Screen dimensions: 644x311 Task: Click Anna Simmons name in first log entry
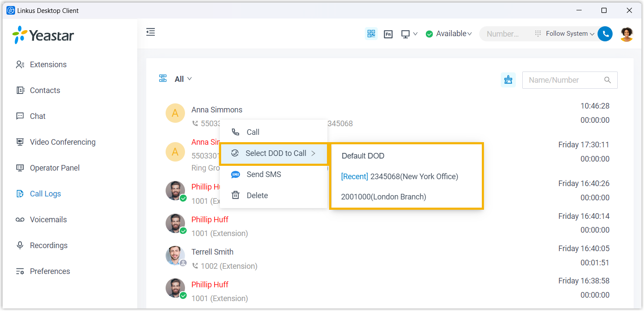tap(217, 110)
